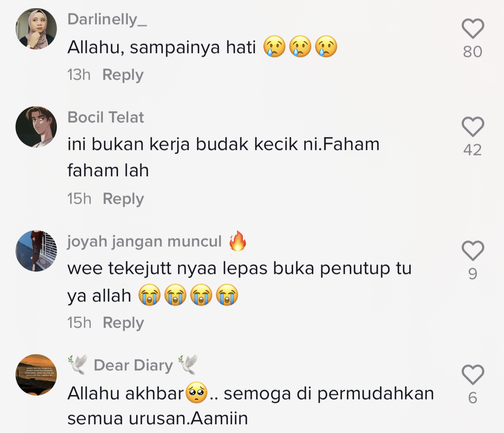Like Darlinelly_'s comment with heart icon
Image resolution: width=504 pixels, height=433 pixels.
[x=473, y=28]
